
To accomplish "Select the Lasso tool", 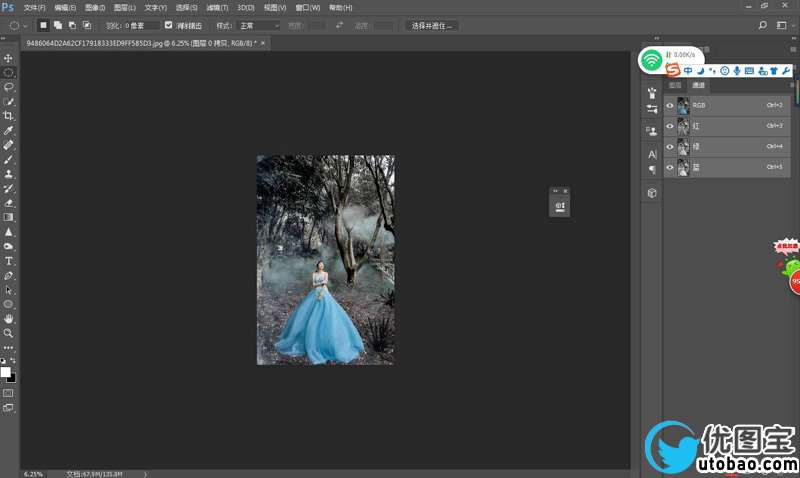I will point(8,87).
